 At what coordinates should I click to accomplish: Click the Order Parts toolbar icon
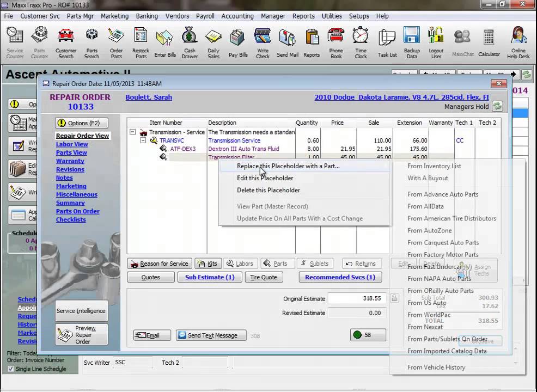tap(116, 42)
